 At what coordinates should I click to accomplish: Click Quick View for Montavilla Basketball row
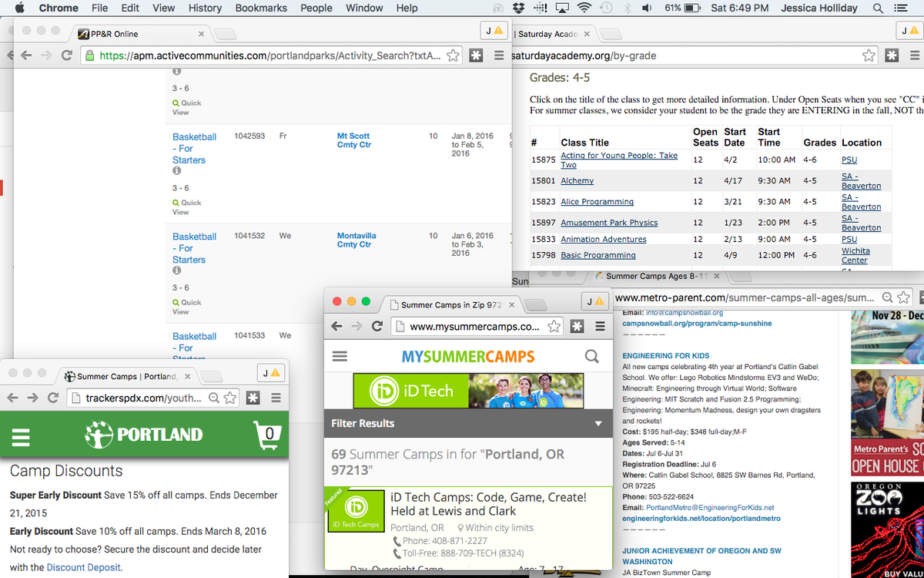tap(186, 307)
